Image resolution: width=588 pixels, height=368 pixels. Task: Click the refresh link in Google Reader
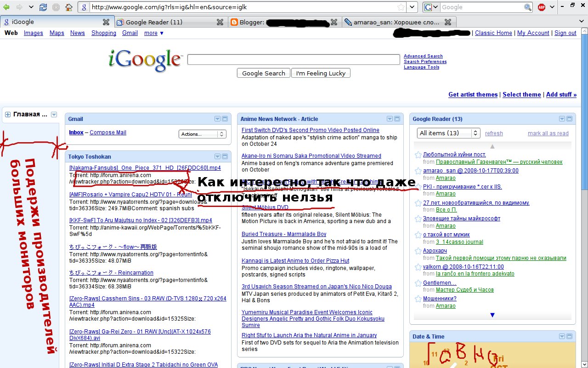(494, 133)
